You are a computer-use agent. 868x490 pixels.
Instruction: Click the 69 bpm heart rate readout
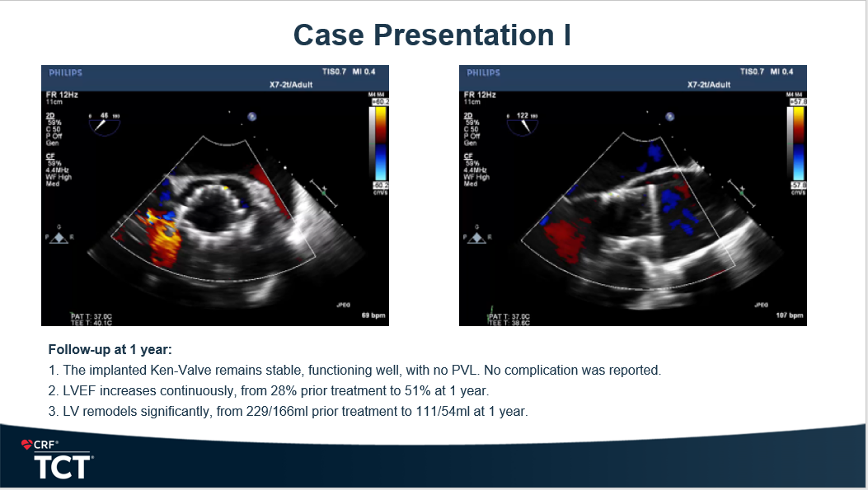tap(373, 315)
